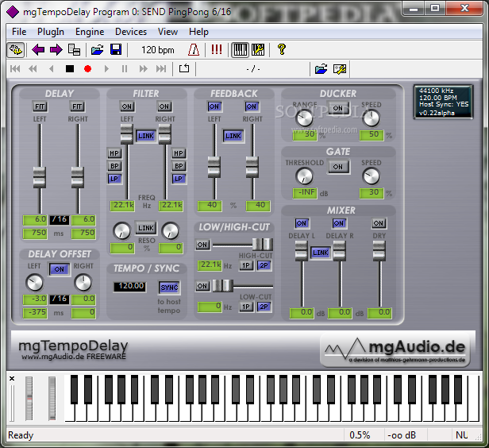Click the Filter frequency LINK button

[x=146, y=136]
